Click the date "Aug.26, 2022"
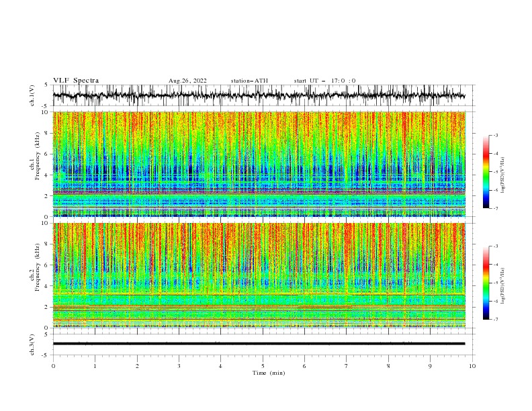This screenshot has height=411, width=532. (187, 81)
